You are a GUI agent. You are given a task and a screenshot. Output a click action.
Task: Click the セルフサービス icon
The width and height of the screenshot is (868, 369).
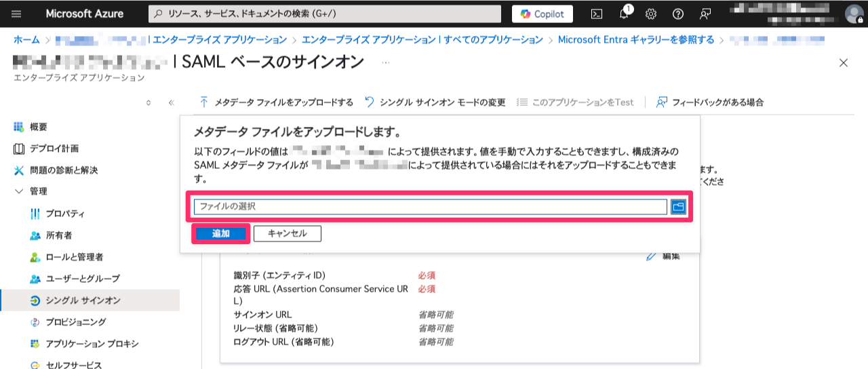(35, 365)
